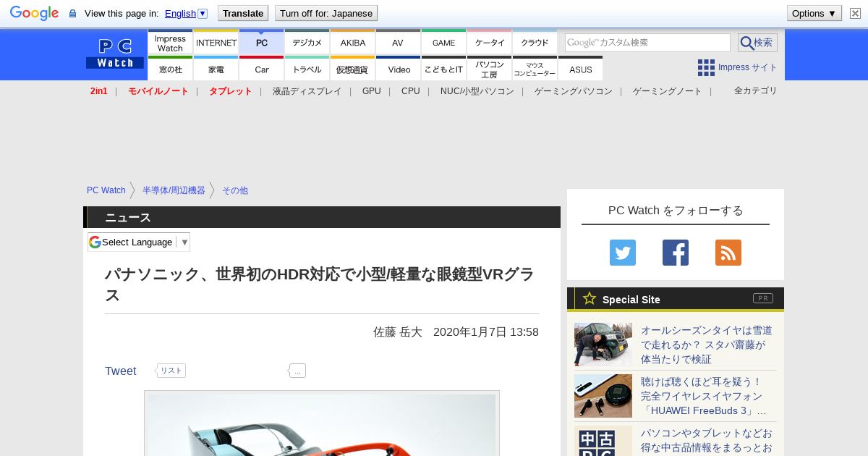Screen dimensions: 868x456
Task: Click the Google logo in translate bar
Action: click(34, 13)
